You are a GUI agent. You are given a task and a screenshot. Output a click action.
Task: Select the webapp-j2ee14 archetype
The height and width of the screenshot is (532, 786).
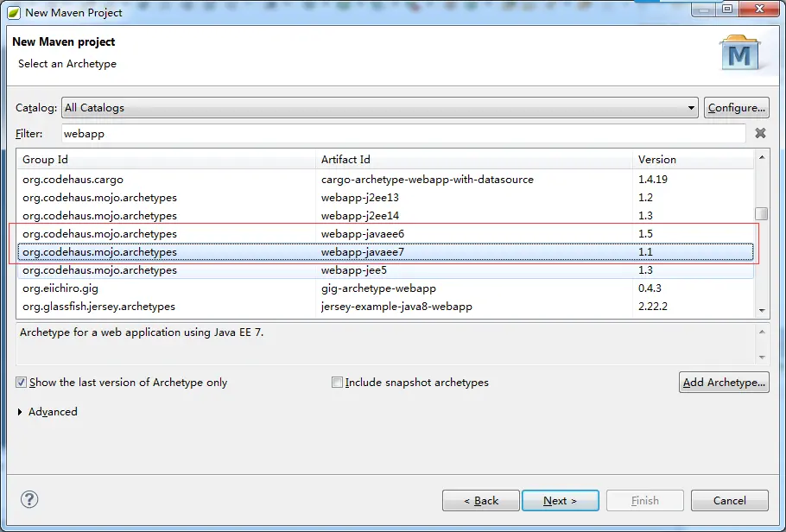pos(385,216)
